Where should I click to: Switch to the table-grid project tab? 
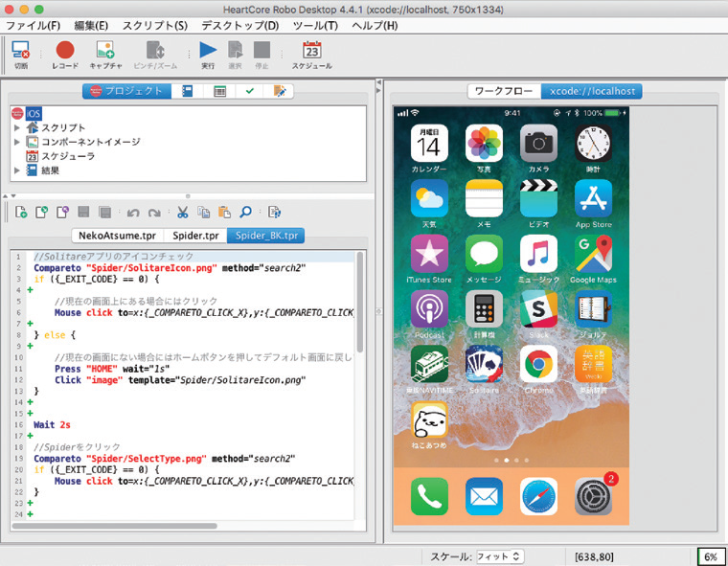219,91
